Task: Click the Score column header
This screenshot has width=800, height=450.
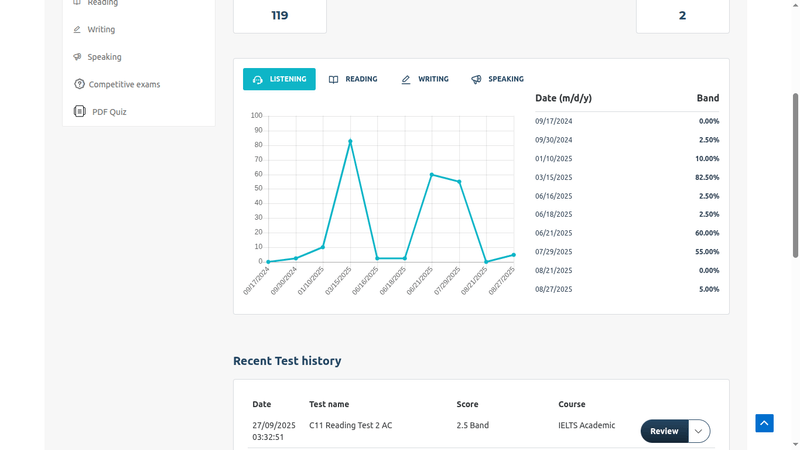Action: click(467, 404)
